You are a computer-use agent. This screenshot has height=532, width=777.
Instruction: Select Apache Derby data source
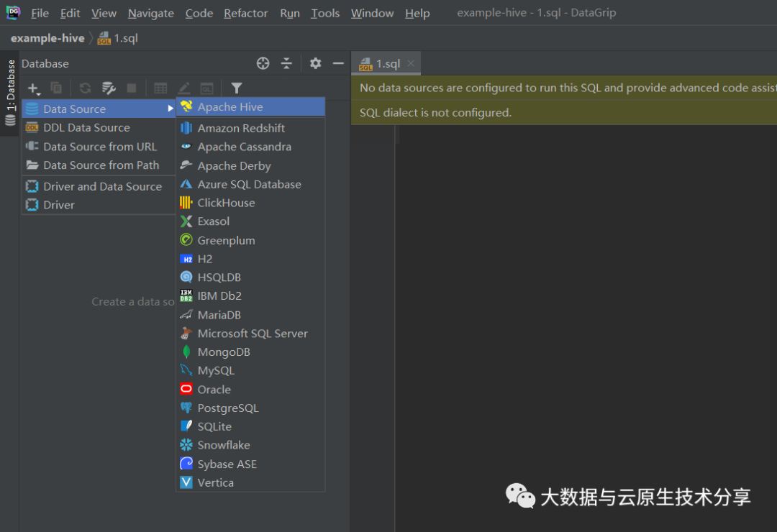click(251, 166)
